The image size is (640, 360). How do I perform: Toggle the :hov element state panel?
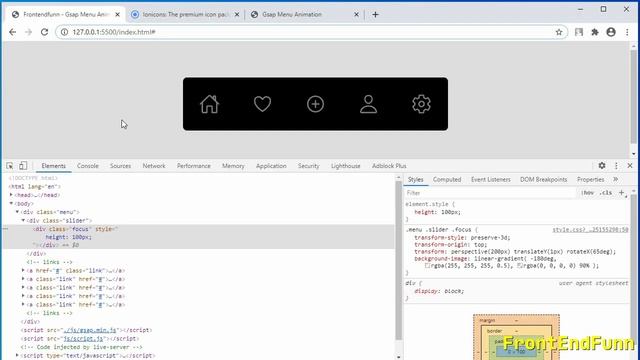[x=588, y=193]
